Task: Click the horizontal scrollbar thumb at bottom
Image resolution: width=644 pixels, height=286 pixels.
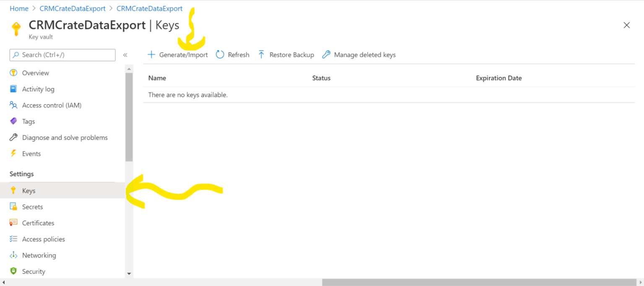Action: click(x=479, y=282)
